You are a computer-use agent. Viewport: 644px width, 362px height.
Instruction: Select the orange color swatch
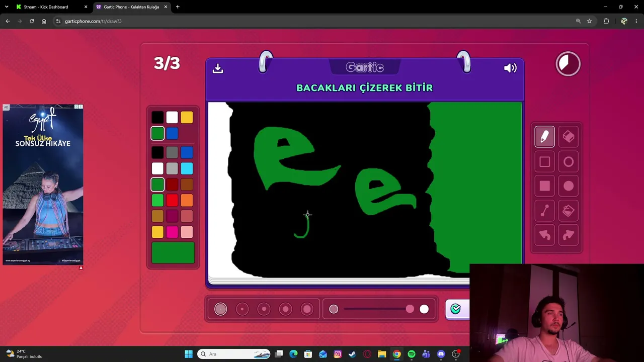click(187, 201)
